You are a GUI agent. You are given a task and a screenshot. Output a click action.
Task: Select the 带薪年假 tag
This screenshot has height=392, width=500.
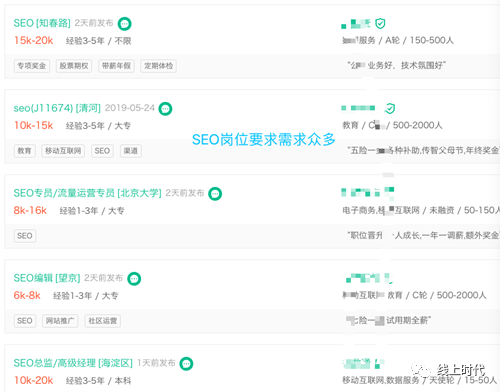(116, 66)
